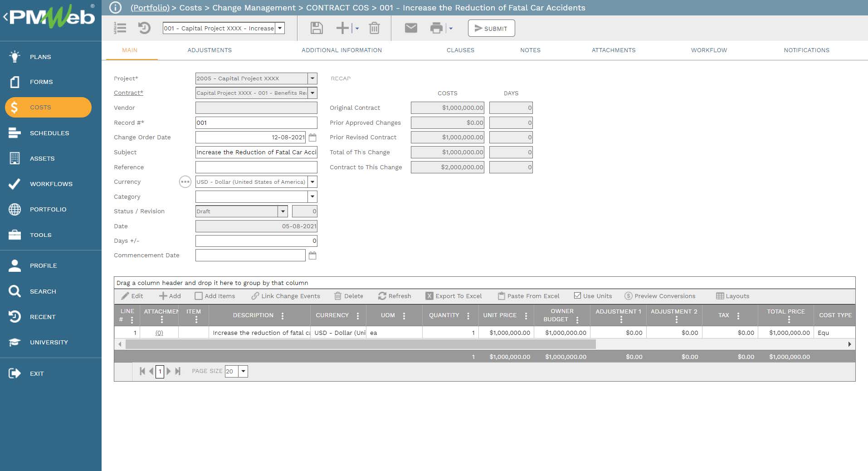
Task: Expand the add-record arrow menu
Action: [357, 28]
